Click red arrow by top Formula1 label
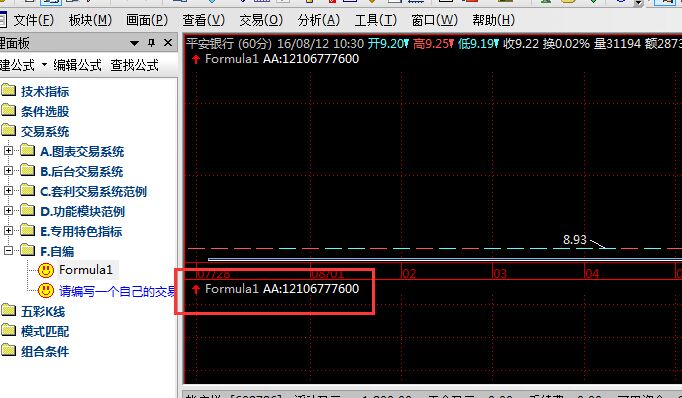 pyautogui.click(x=196, y=59)
